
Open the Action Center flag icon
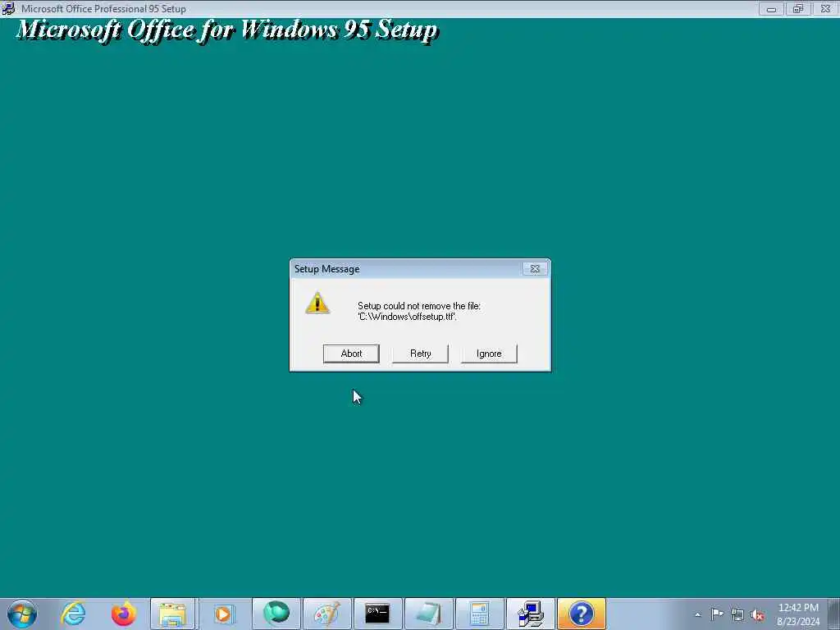(717, 614)
